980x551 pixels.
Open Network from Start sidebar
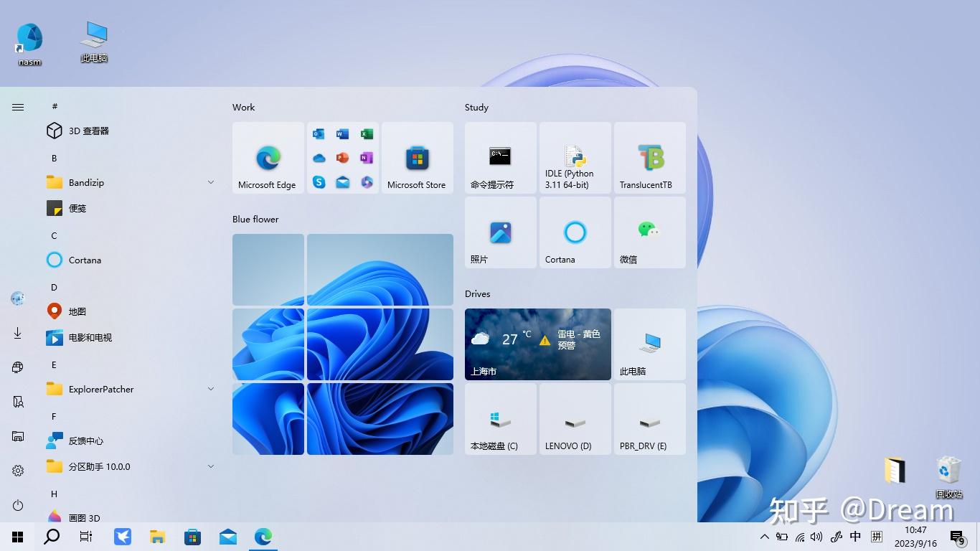18,367
